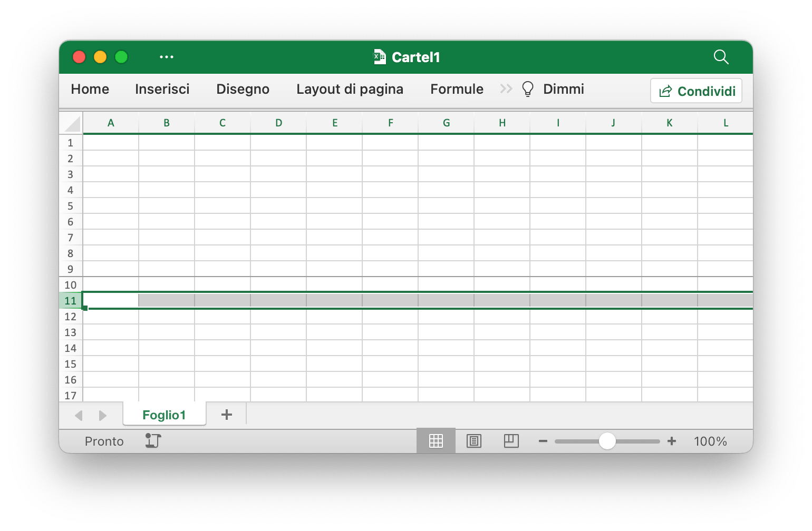The height and width of the screenshot is (531, 812).
Task: Select row 1 header
Action: click(71, 143)
